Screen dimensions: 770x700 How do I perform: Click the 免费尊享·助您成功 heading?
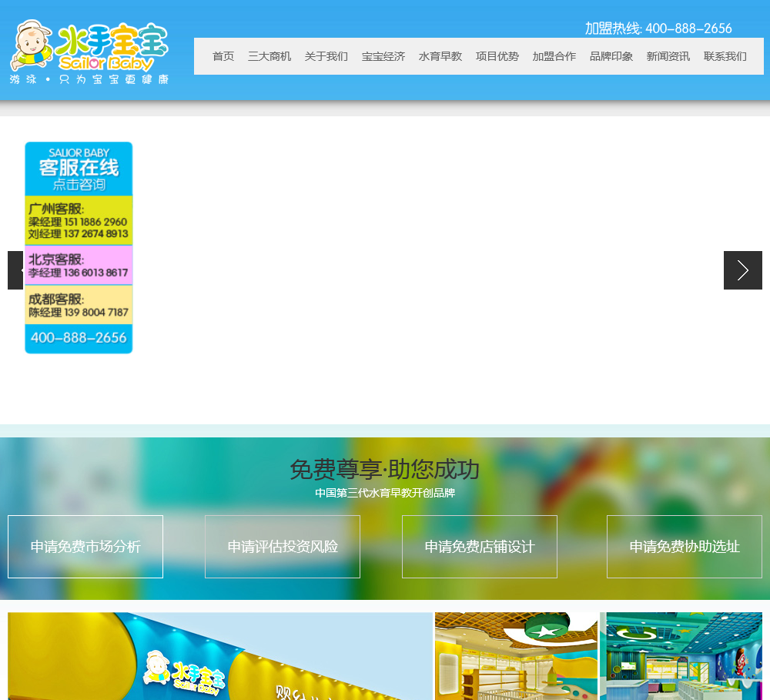[384, 470]
